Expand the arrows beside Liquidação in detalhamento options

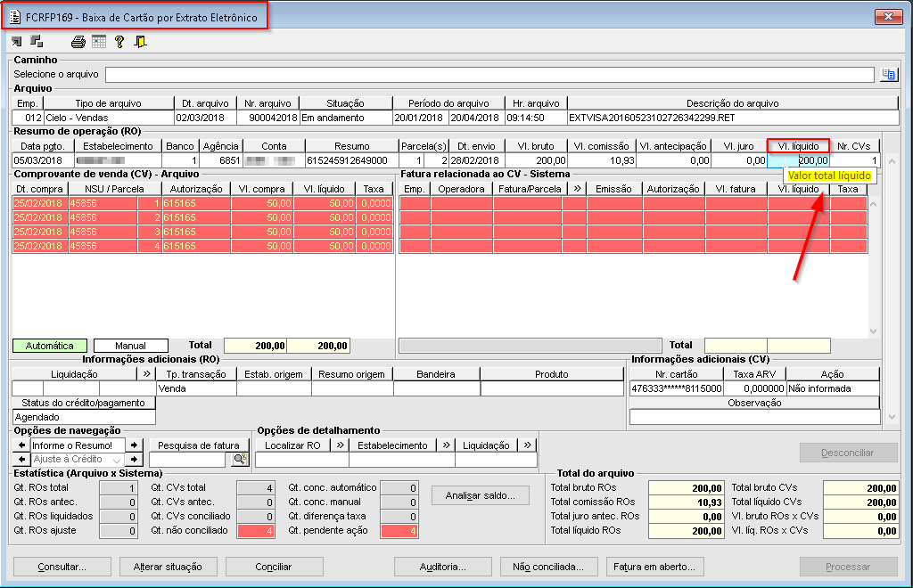pyautogui.click(x=527, y=445)
